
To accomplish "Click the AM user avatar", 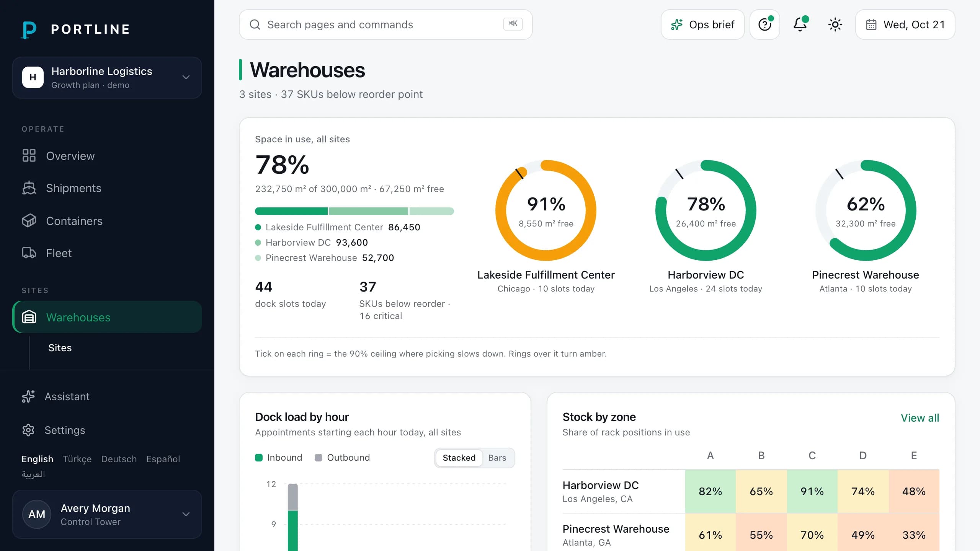I will [37, 514].
